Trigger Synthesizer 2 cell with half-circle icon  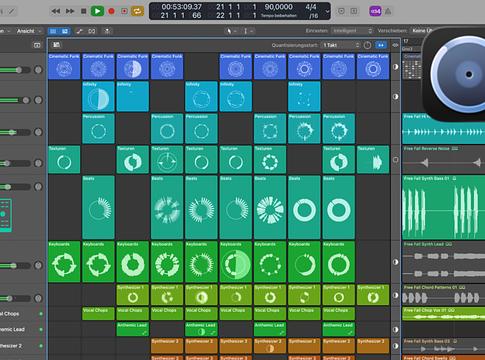click(x=270, y=346)
